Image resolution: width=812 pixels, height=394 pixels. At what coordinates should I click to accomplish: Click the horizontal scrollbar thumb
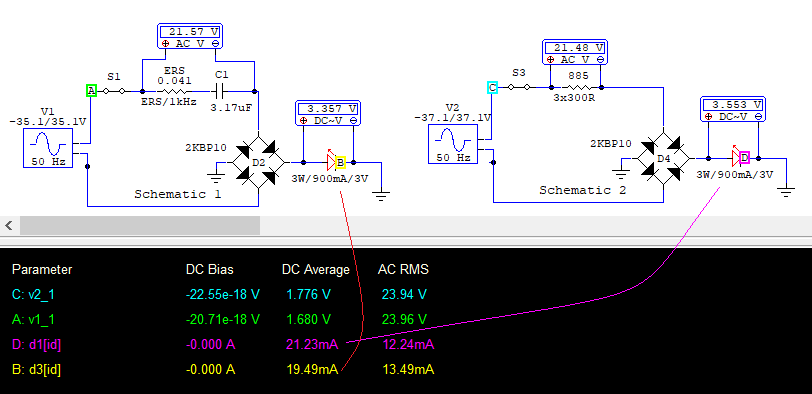pos(140,225)
